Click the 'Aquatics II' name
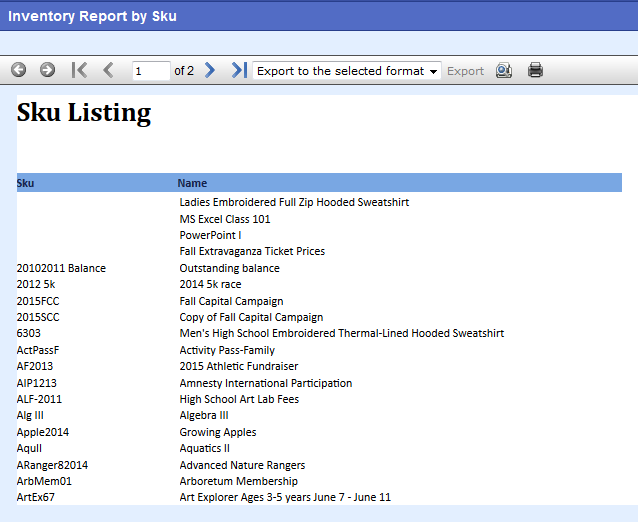Viewport: 638px width, 522px height. point(205,448)
